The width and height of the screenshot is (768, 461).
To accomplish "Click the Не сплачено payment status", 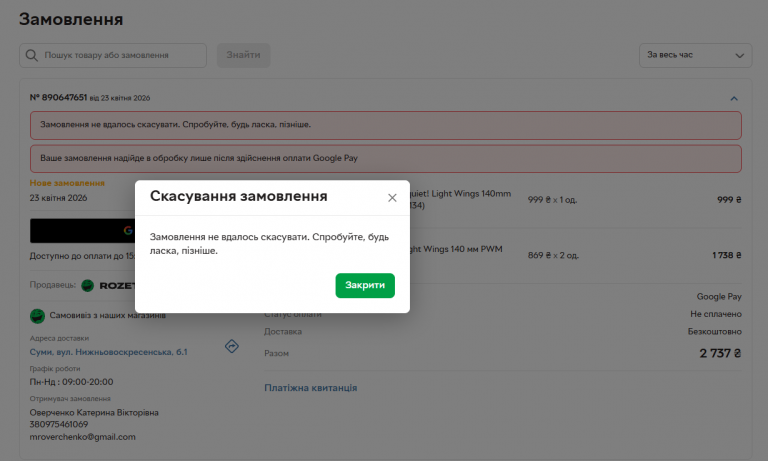I will 716,314.
